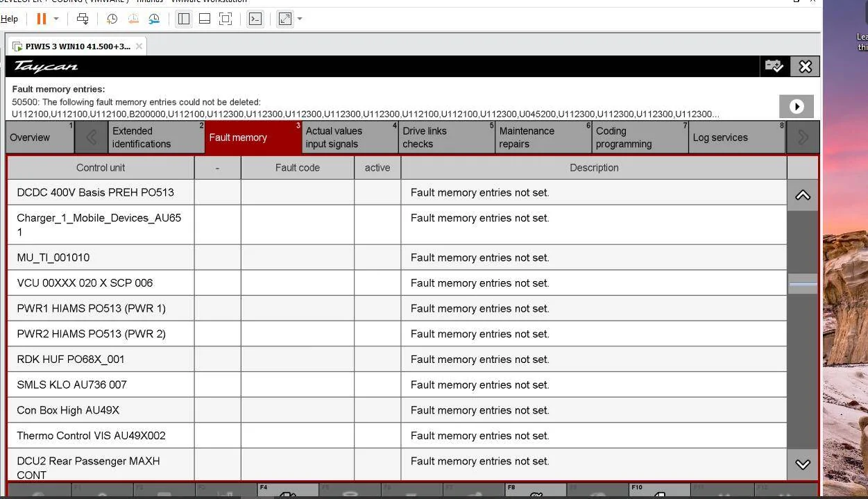Click the stretch guest display icon
Screen dimensions: 868x499
(285, 19)
